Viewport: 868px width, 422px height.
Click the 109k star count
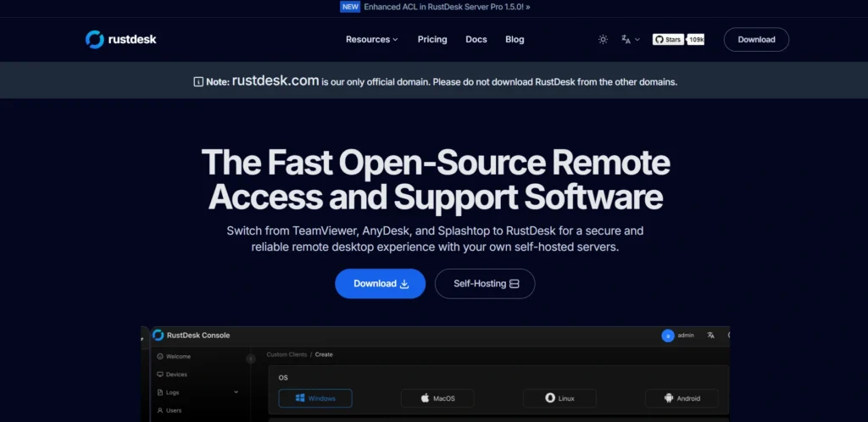pyautogui.click(x=696, y=39)
